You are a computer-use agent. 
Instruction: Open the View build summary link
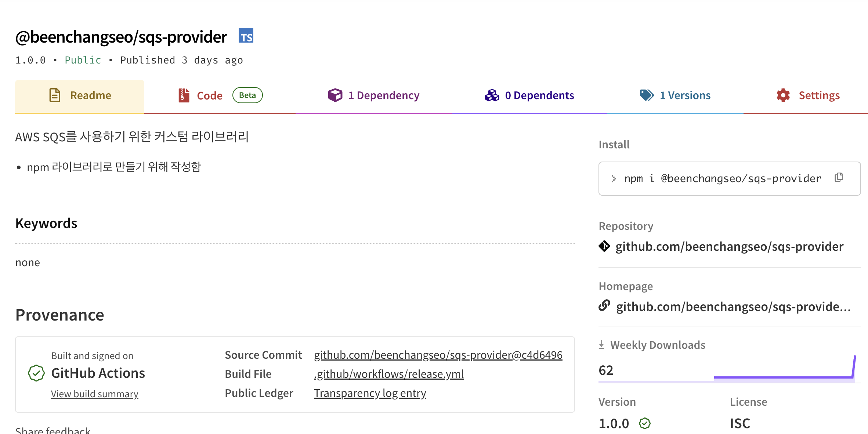tap(94, 393)
